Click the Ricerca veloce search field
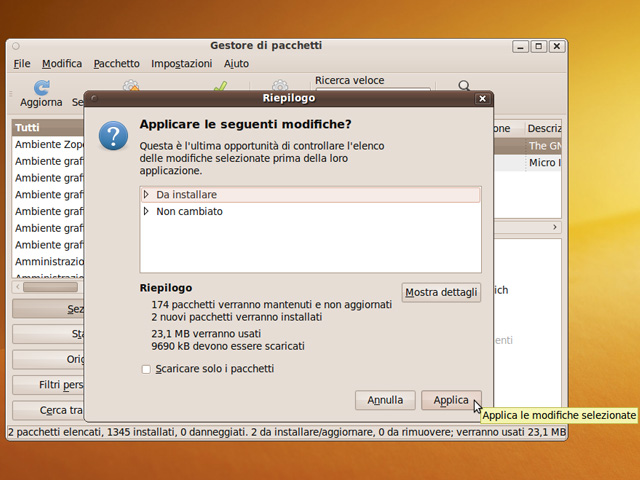This screenshot has height=480, width=640. (x=372, y=94)
